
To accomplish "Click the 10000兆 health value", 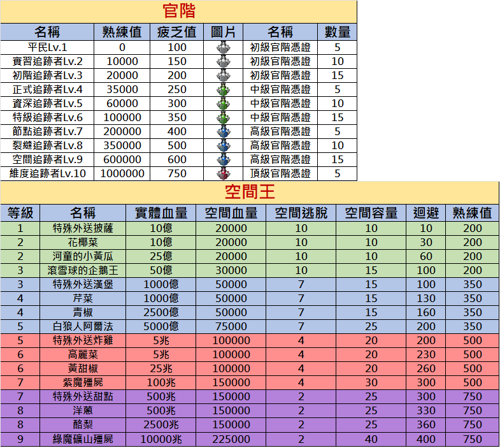I will 161,439.
